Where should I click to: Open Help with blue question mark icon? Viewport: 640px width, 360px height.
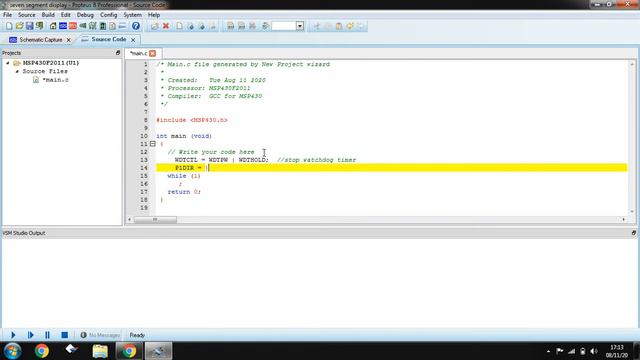tap(136, 26)
